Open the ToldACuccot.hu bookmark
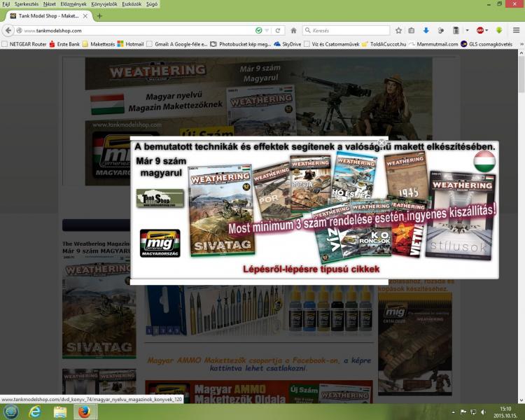 pos(384,44)
